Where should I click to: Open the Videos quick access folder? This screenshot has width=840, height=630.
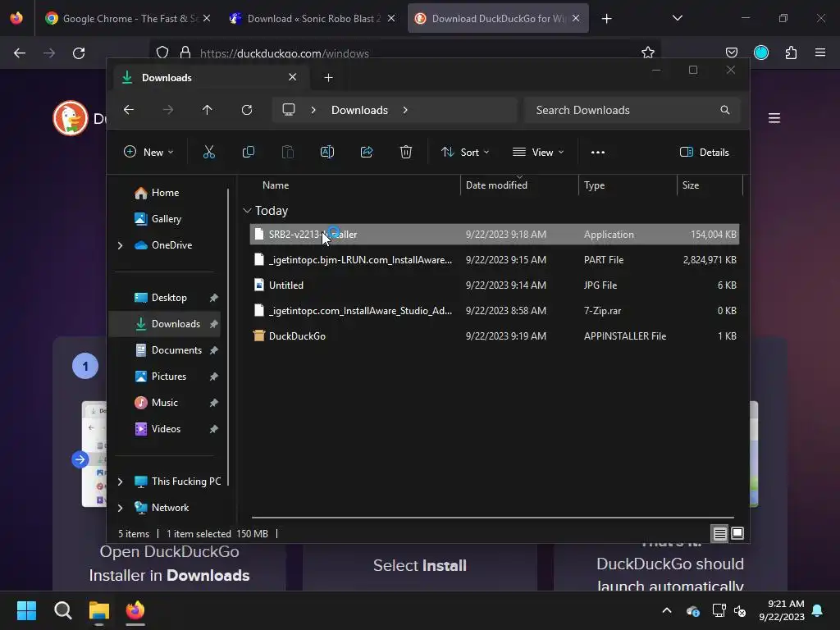coord(166,429)
